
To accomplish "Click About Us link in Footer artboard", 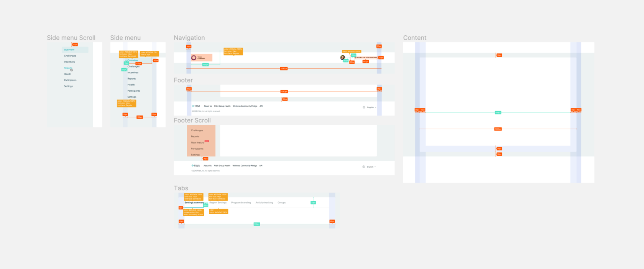I will coord(208,106).
